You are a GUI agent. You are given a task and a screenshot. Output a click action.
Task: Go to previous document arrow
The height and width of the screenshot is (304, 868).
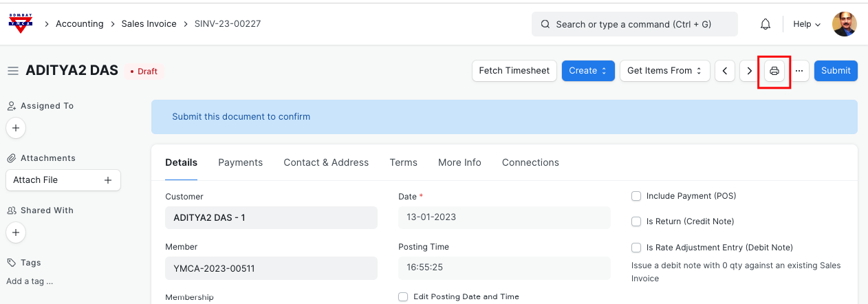pos(724,71)
